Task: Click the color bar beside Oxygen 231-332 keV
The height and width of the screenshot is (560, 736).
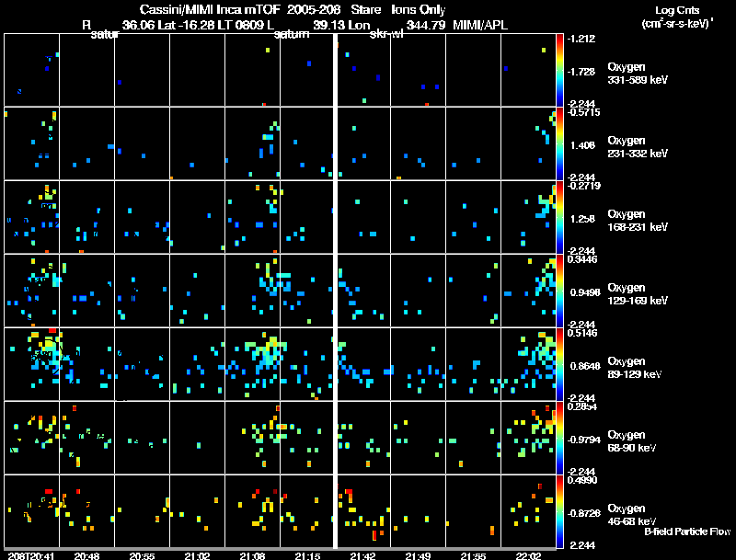Action: (559, 143)
